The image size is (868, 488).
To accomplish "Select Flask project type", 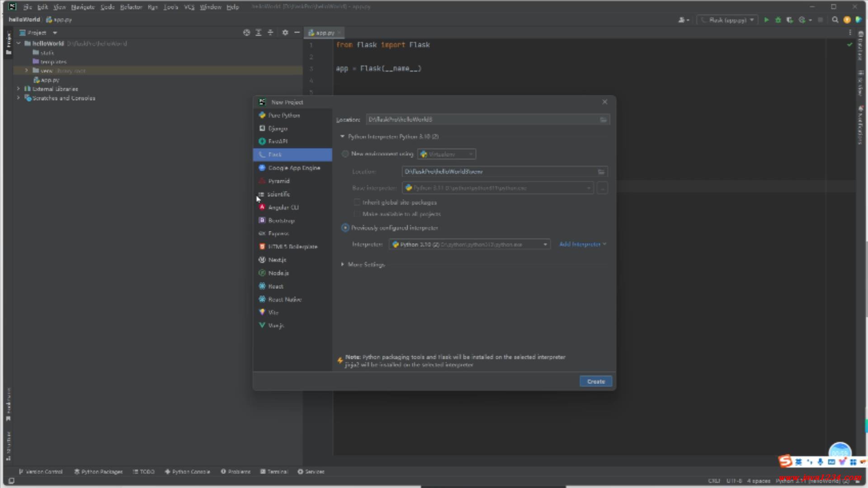I will 292,155.
